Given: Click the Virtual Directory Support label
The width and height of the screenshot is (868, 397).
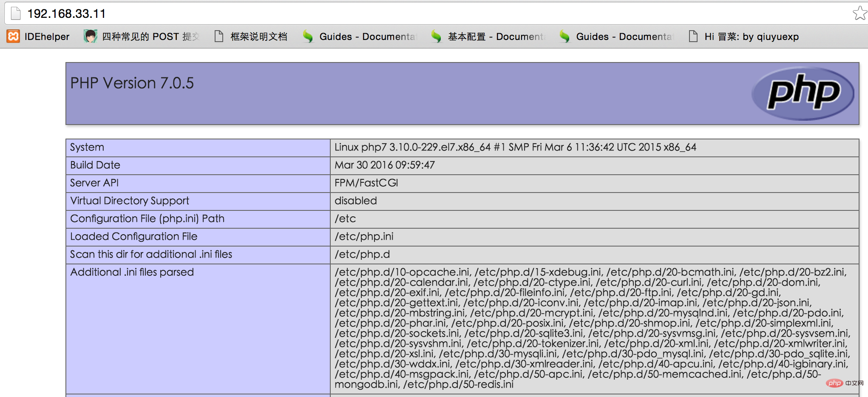Looking at the screenshot, I should tap(130, 201).
